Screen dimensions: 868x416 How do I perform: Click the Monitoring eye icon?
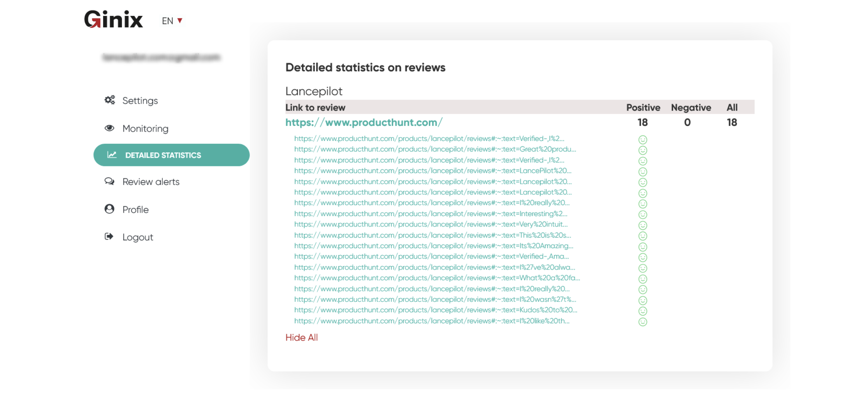(x=109, y=128)
